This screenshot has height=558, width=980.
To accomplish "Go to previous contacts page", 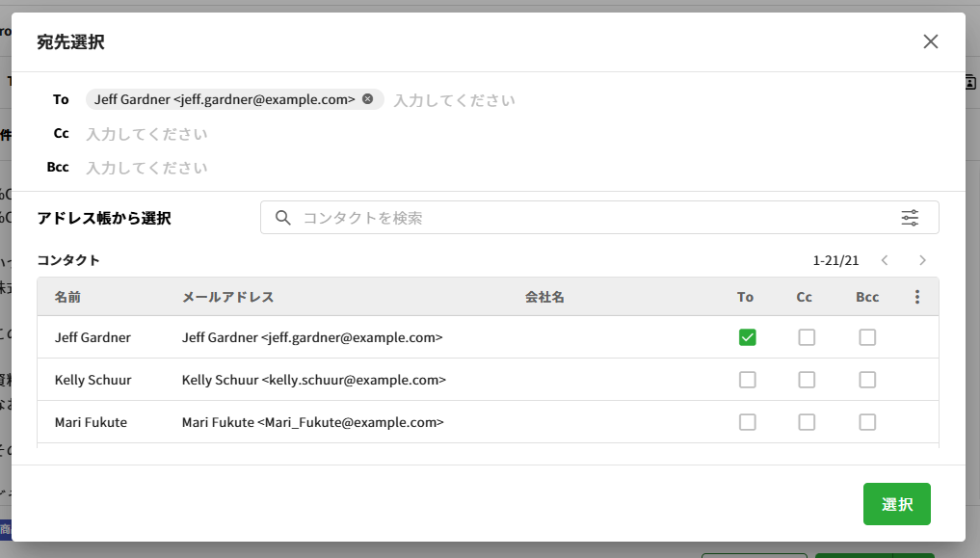I will pos(884,260).
